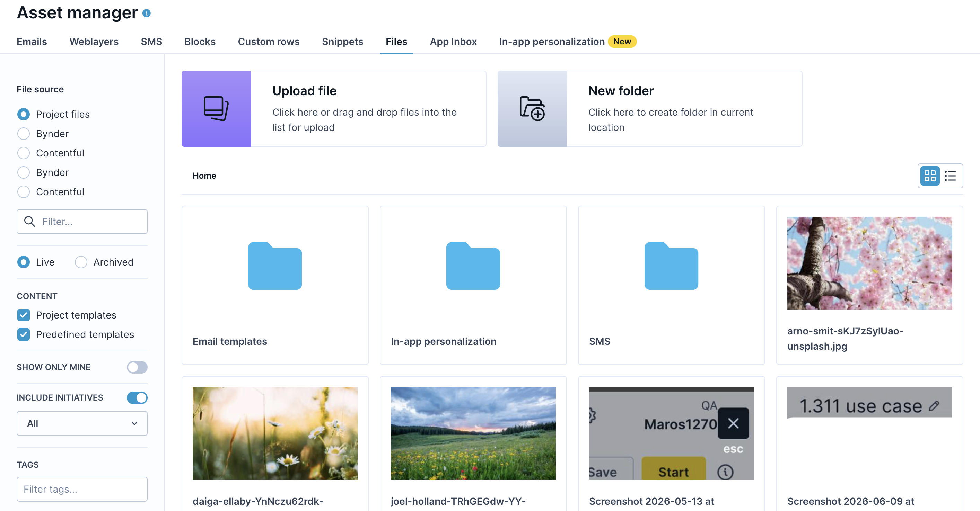The image size is (980, 511).
Task: Choose the Archived status option
Action: 81,262
